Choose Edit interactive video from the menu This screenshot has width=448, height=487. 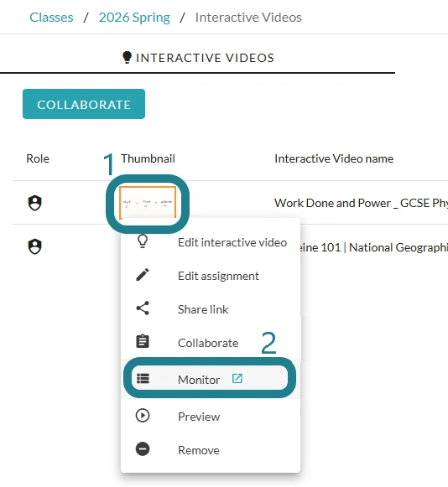click(x=211, y=242)
